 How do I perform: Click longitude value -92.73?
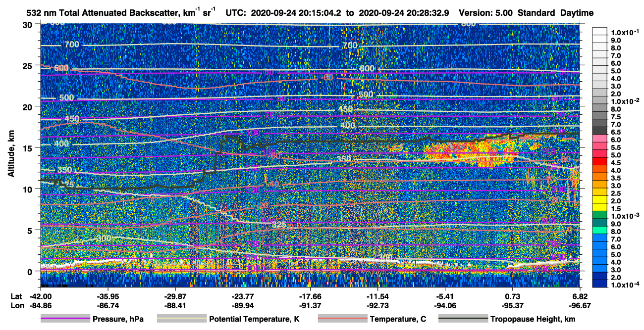click(377, 305)
